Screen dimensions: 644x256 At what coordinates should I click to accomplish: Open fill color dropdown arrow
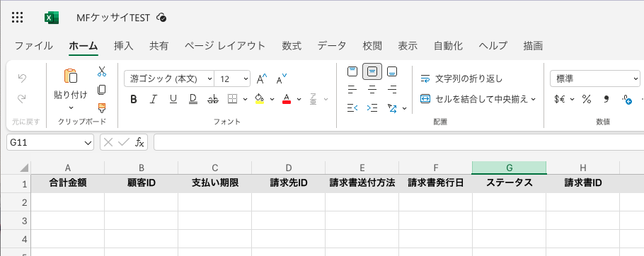click(x=272, y=99)
